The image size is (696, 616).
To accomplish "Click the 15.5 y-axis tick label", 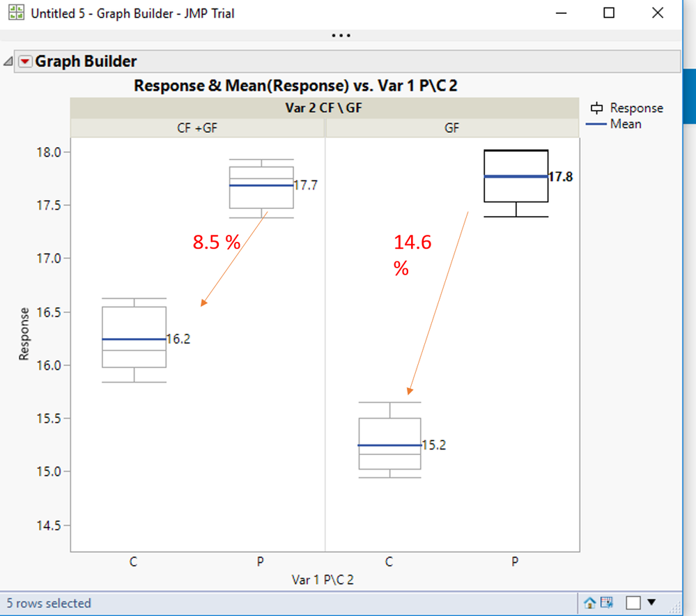I will 48,418.
